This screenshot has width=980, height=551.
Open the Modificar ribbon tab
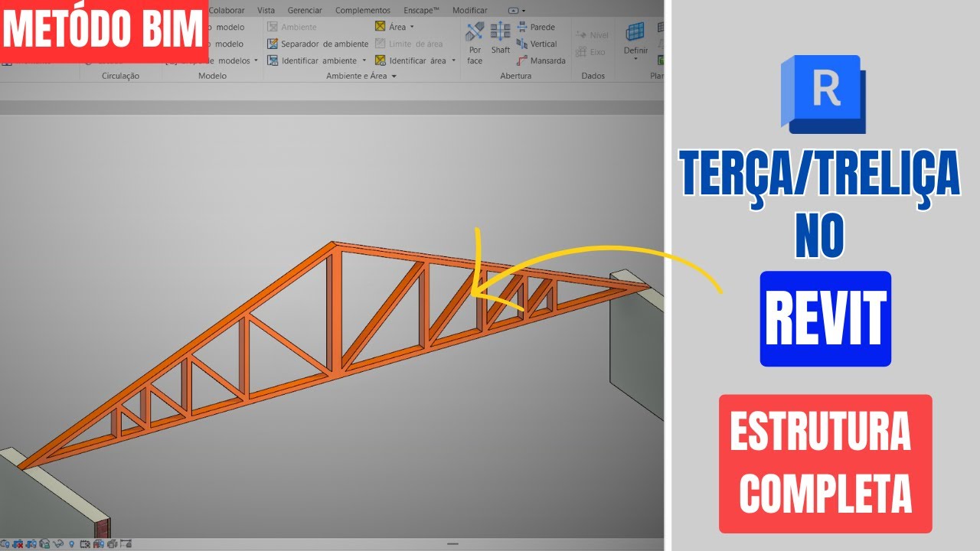pos(469,10)
